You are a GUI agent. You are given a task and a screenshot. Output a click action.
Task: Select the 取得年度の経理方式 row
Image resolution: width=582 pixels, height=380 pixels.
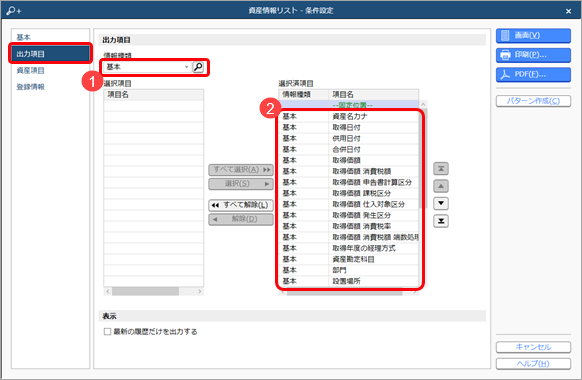pos(349,248)
